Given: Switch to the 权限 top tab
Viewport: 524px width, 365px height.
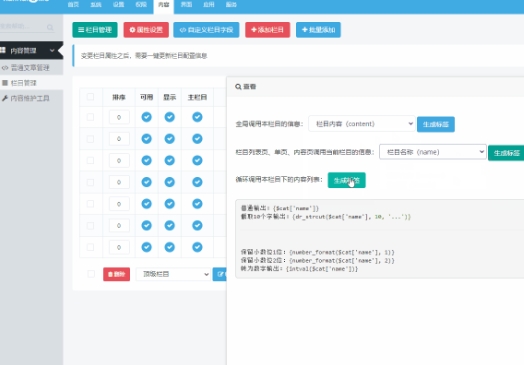Looking at the screenshot, I should [141, 5].
